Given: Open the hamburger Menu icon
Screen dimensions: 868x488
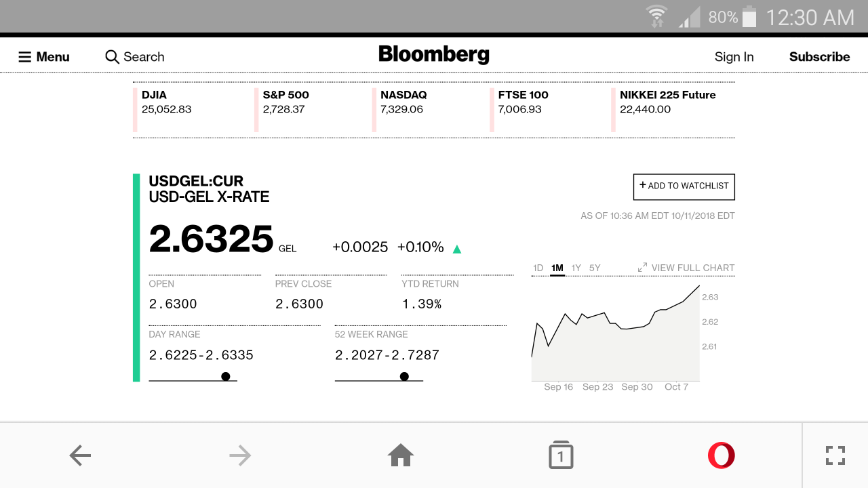Looking at the screenshot, I should [25, 57].
